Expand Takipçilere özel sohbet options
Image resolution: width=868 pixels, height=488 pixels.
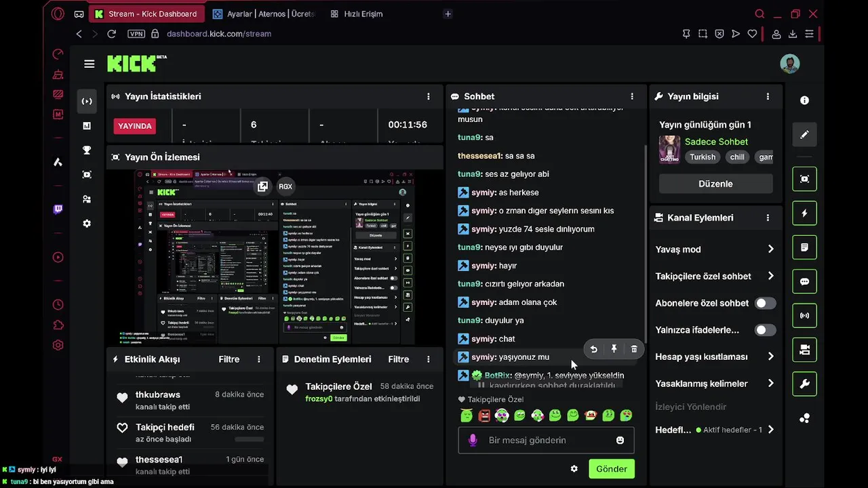click(715, 276)
